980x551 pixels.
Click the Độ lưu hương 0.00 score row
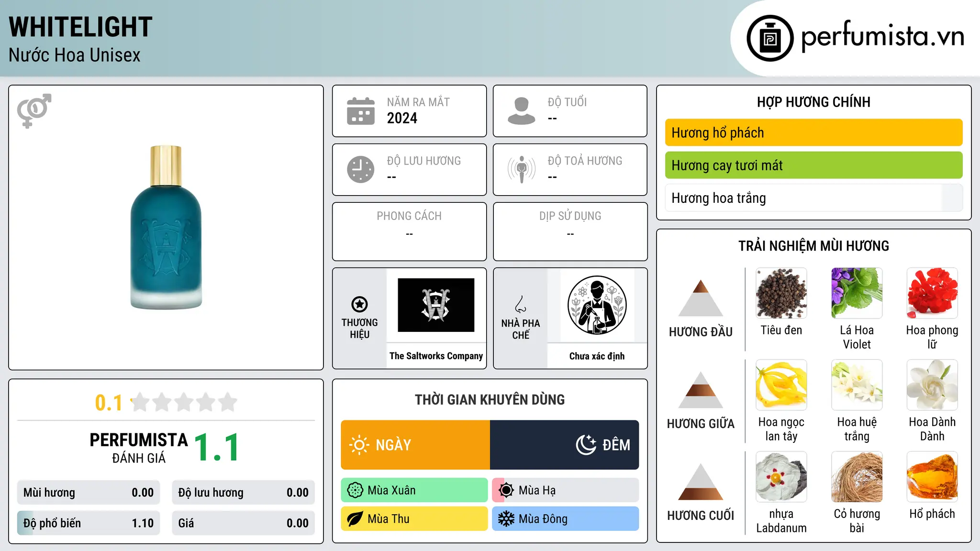point(243,493)
